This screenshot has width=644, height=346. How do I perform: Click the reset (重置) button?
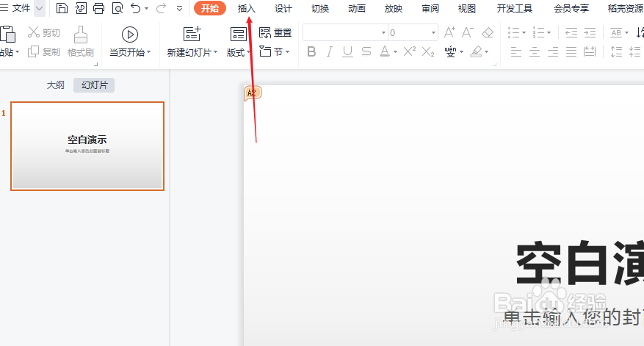(x=275, y=33)
